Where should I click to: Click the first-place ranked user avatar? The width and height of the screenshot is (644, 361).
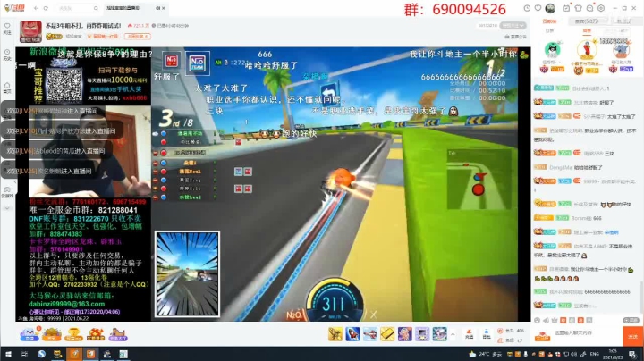pyautogui.click(x=587, y=50)
